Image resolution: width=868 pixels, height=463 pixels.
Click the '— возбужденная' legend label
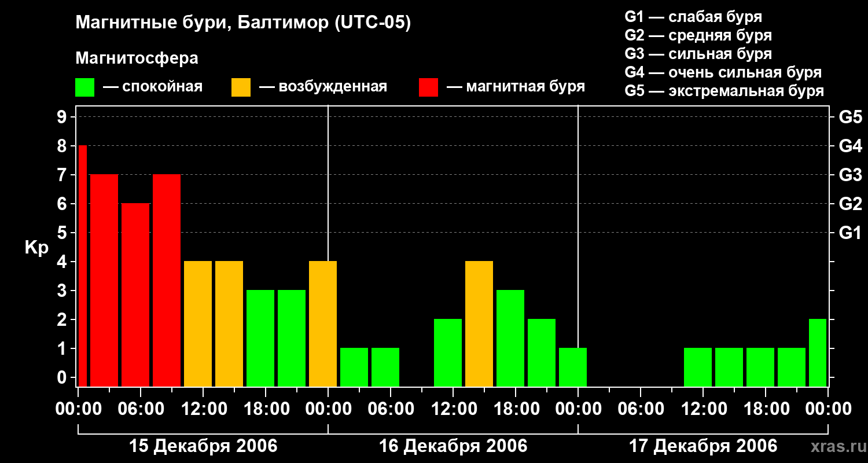pyautogui.click(x=323, y=87)
